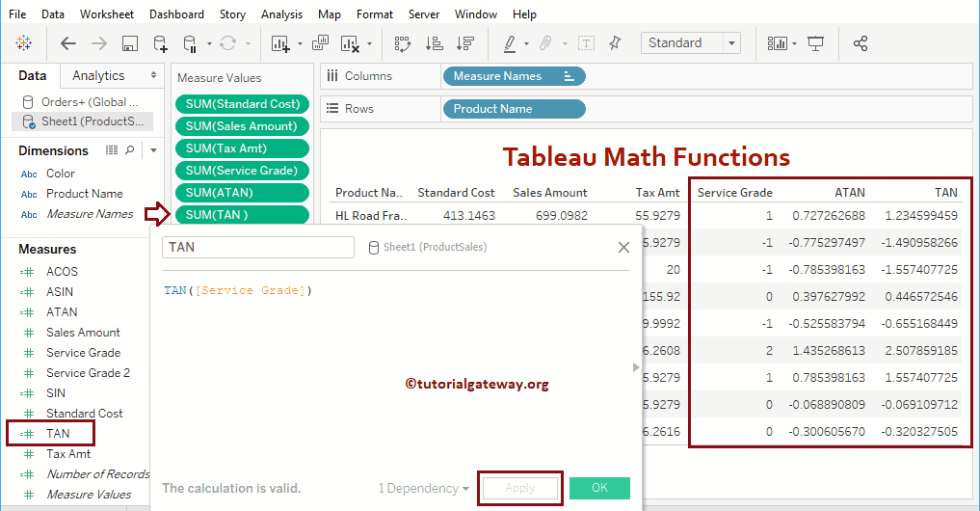This screenshot has width=980, height=511.
Task: Sort ascending toolbar icon
Action: pyautogui.click(x=434, y=43)
